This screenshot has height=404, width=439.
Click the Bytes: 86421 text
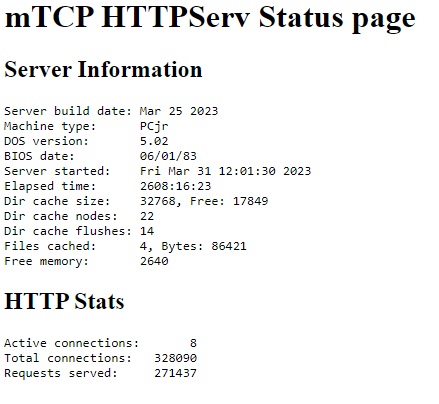click(x=204, y=246)
